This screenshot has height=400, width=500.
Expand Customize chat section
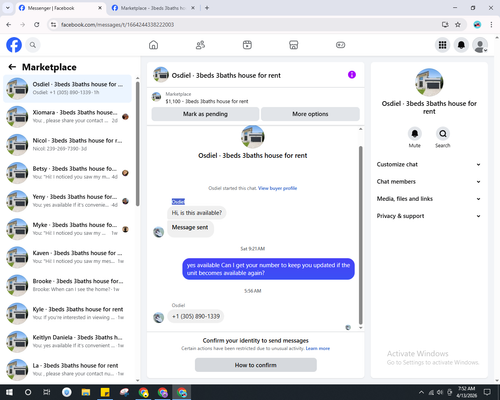click(x=429, y=164)
